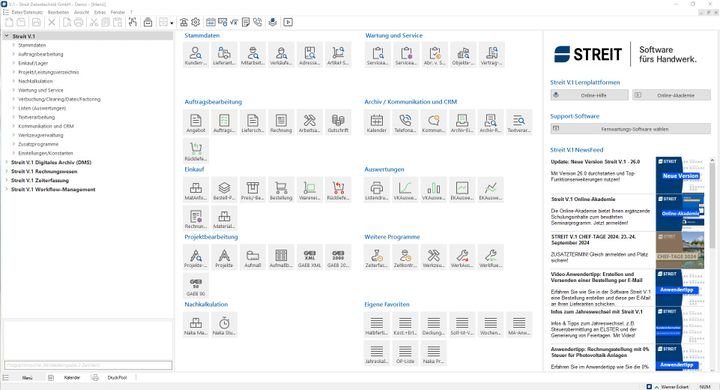Open the Preis-/Bestellanfrage tile in Einkauf

(x=253, y=190)
